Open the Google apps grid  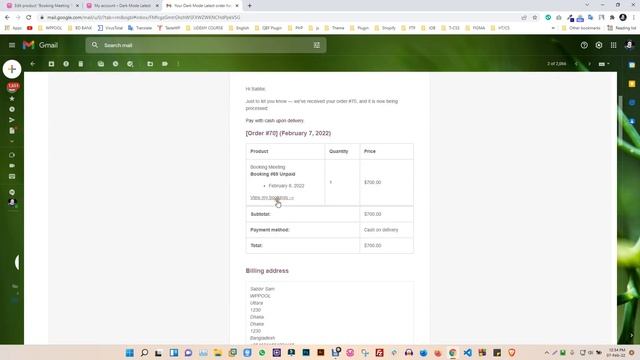click(613, 45)
